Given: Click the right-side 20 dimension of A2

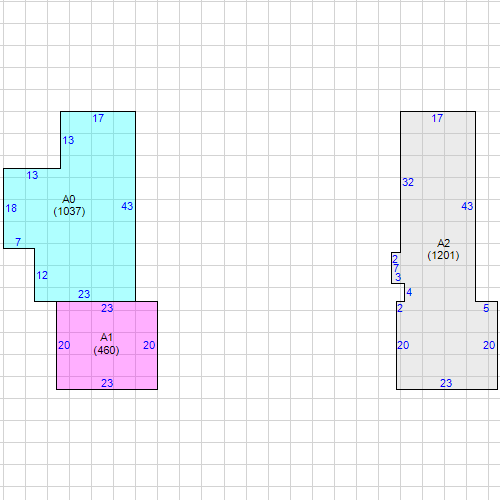Looking at the screenshot, I should (489, 345).
